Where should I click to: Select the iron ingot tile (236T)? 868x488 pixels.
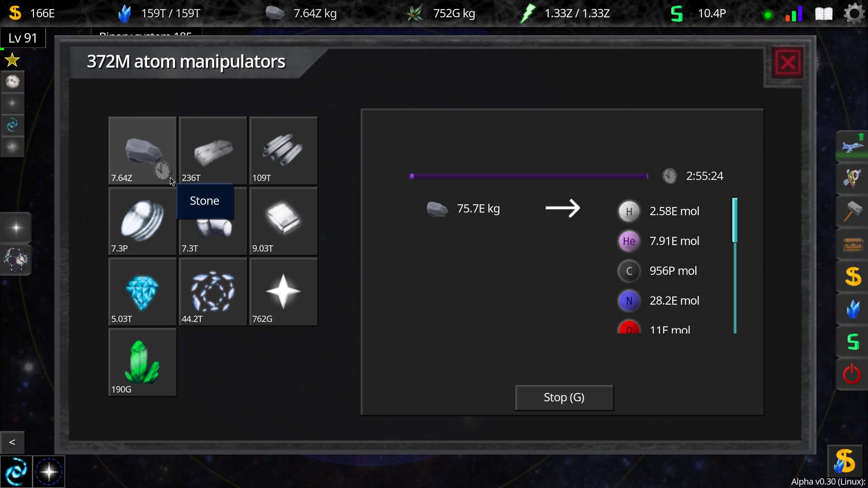pyautogui.click(x=213, y=150)
